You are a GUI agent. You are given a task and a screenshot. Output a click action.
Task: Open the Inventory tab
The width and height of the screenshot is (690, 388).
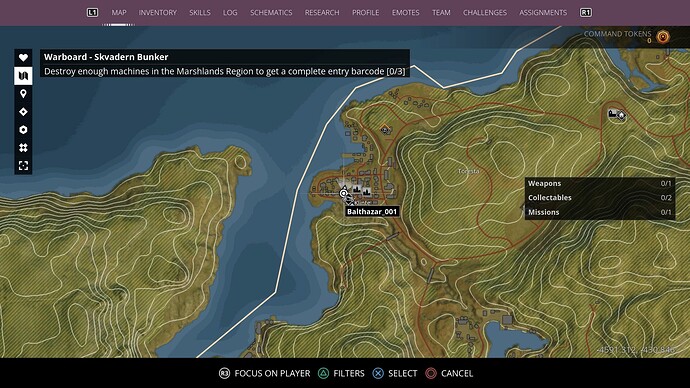158,13
